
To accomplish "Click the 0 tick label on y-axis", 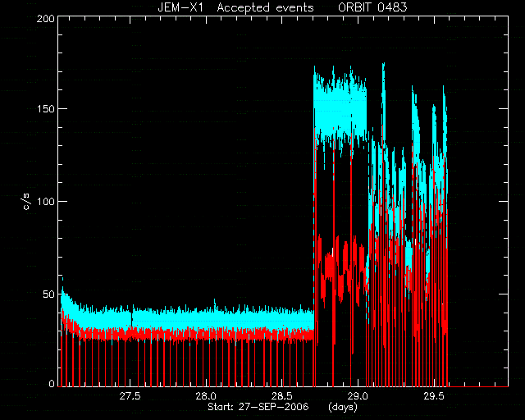I will pos(52,383).
